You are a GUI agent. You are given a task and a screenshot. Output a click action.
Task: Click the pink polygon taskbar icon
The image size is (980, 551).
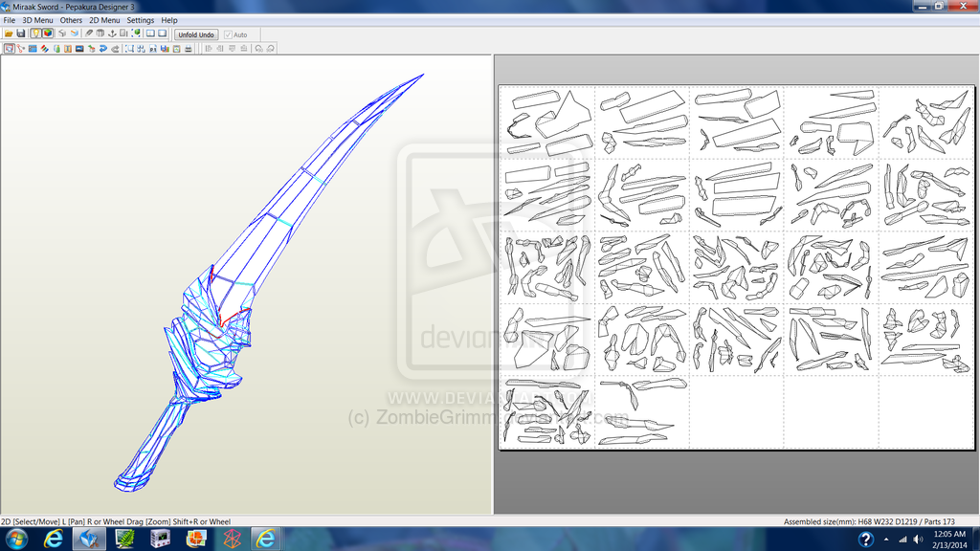click(x=232, y=539)
